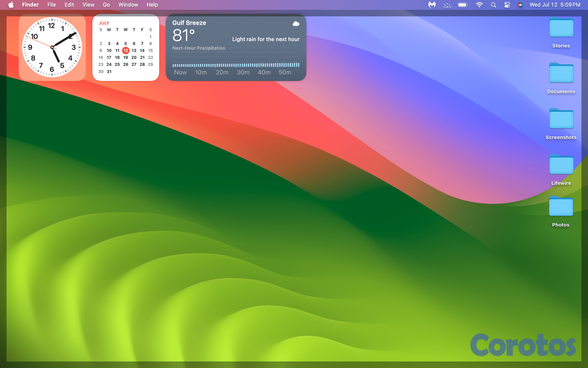Open the keyboard brightness menu bar icon
The height and width of the screenshot is (368, 588).
pos(447,5)
